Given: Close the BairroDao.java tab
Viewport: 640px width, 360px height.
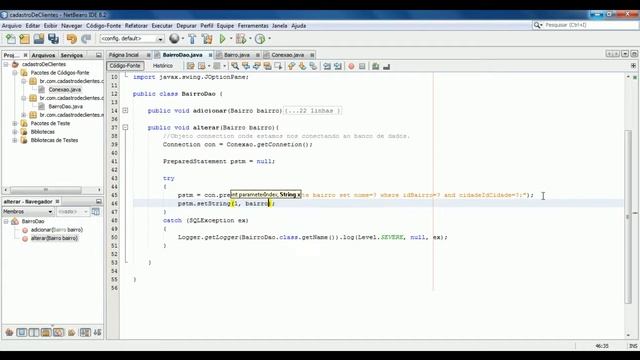Looking at the screenshot, I should click(210, 55).
